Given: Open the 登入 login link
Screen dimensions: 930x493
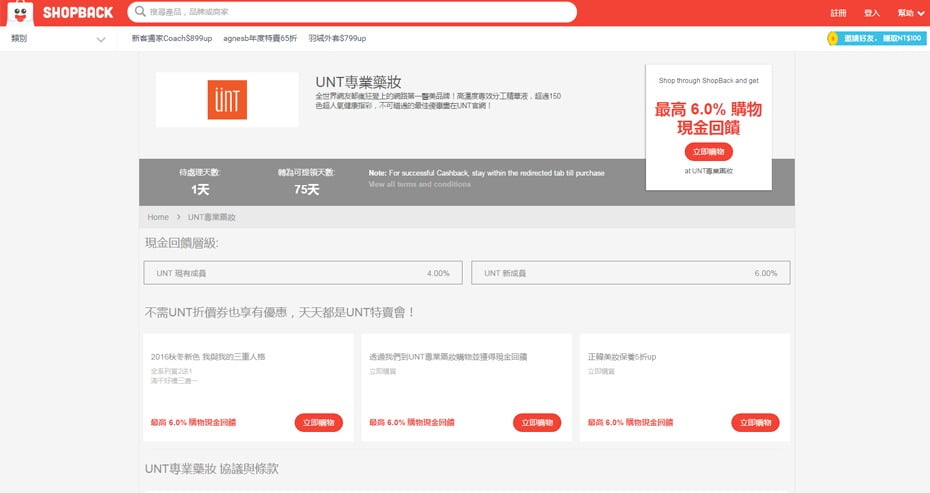Looking at the screenshot, I should click(871, 12).
